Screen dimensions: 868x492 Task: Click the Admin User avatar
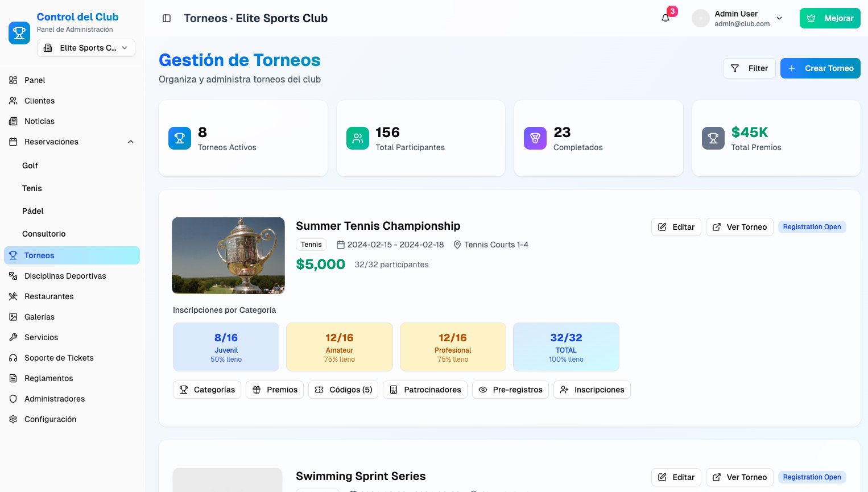(700, 18)
